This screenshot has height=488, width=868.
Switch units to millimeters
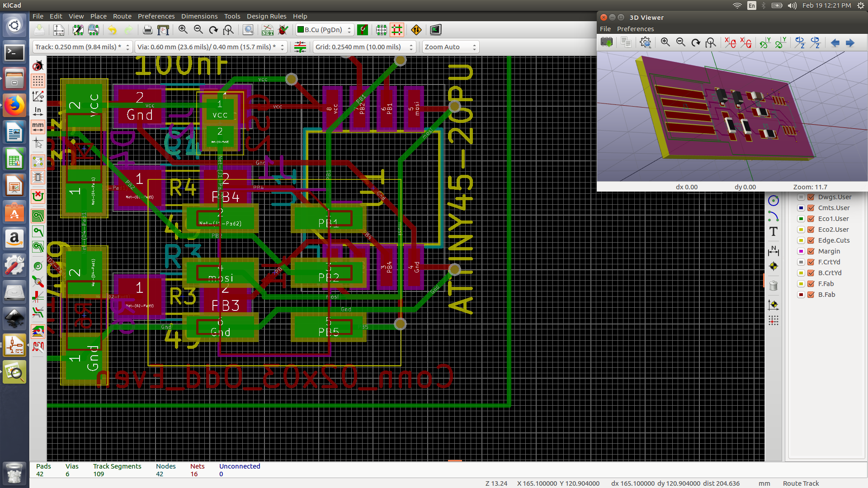pyautogui.click(x=38, y=127)
